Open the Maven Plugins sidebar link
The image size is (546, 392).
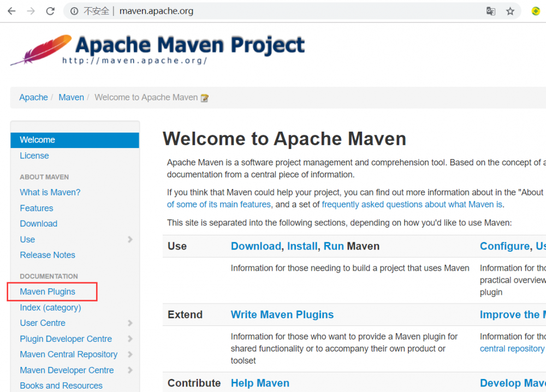pyautogui.click(x=48, y=292)
